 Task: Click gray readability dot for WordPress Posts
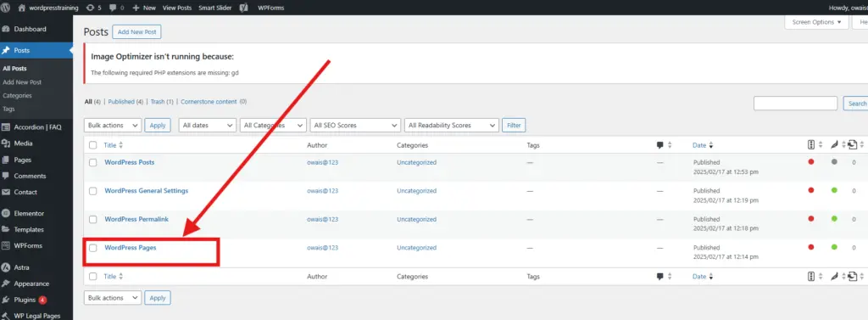click(834, 162)
